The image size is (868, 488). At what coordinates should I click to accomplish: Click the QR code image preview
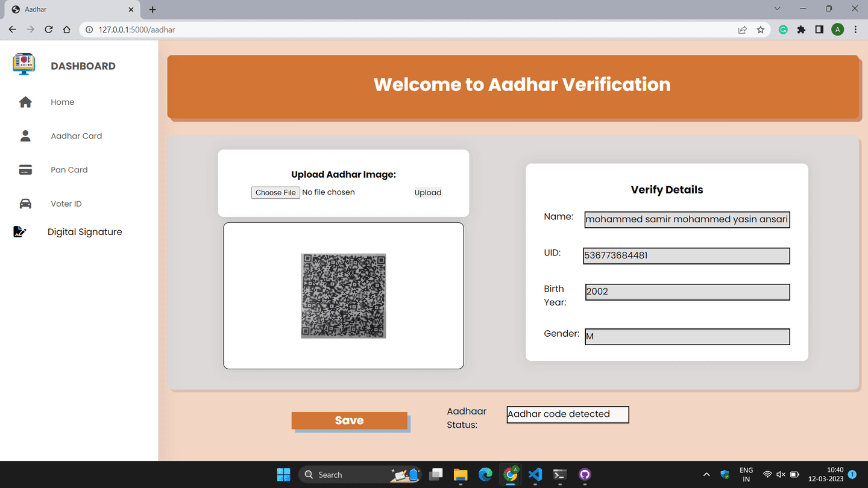click(x=344, y=296)
